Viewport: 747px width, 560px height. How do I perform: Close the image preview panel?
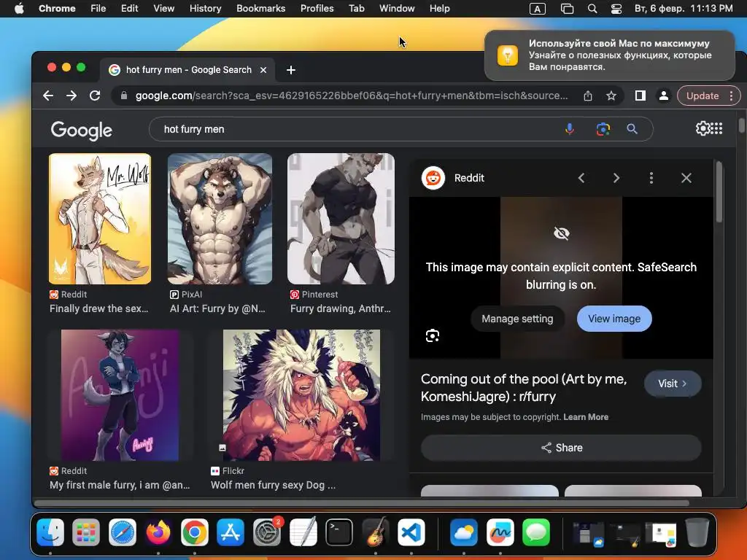tap(686, 178)
